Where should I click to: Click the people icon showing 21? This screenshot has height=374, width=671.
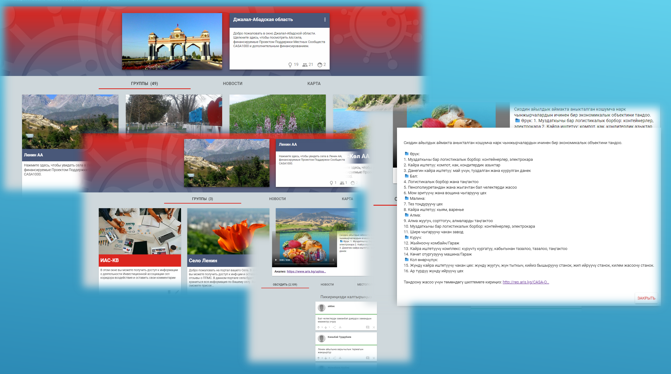click(305, 65)
